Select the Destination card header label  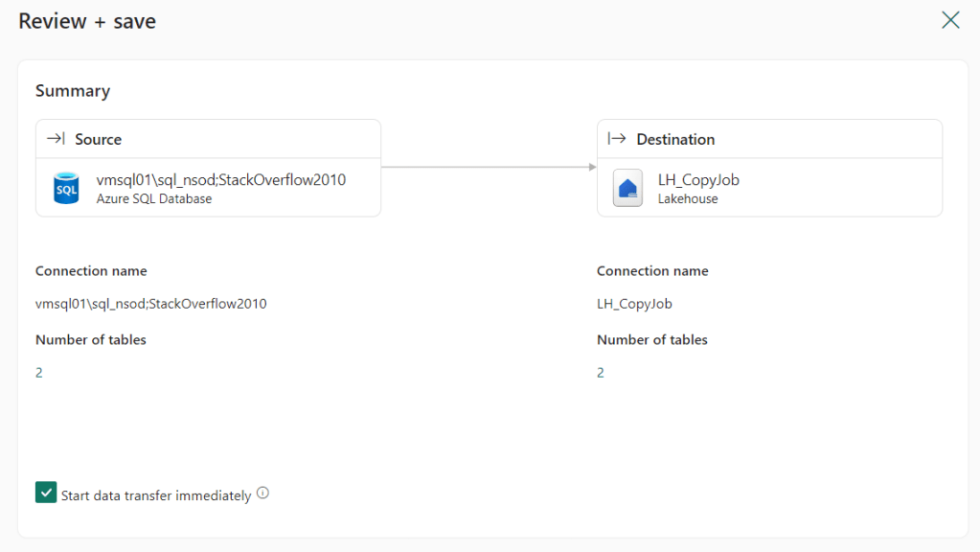pyautogui.click(x=675, y=139)
